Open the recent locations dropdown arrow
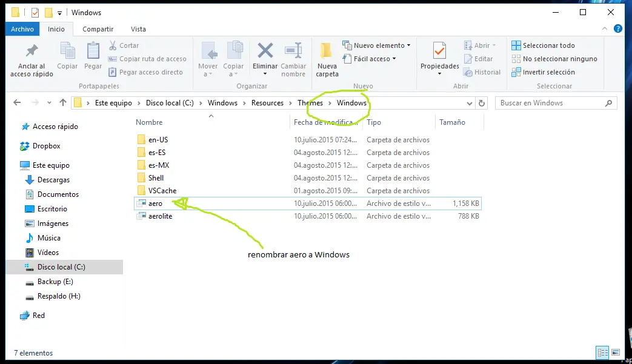 (49, 103)
